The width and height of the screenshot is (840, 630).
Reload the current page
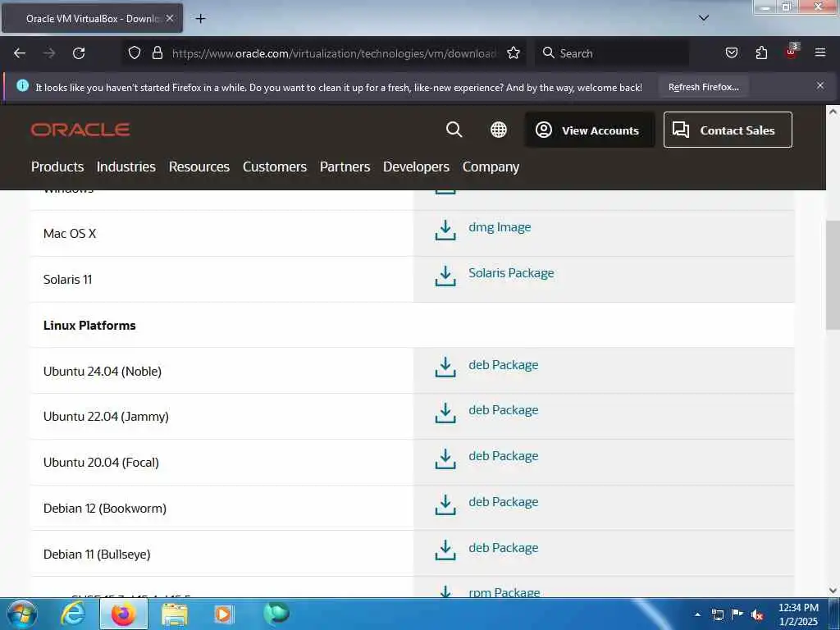[79, 53]
